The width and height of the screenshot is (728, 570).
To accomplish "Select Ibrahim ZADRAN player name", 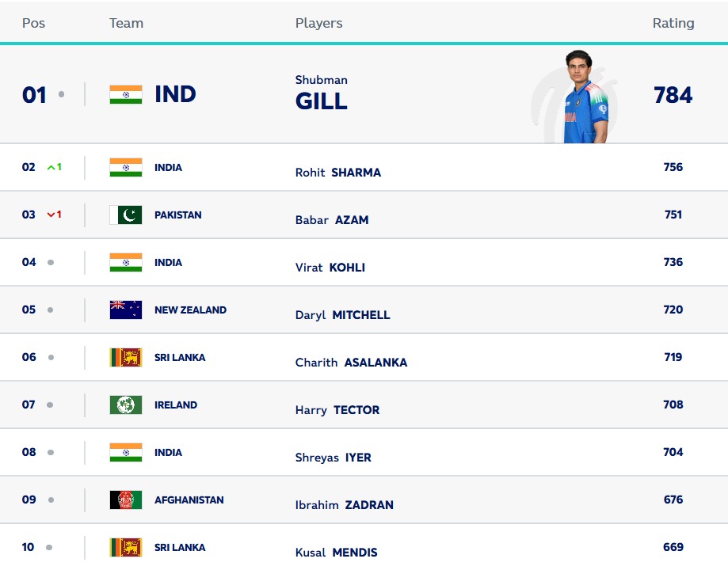I will (345, 504).
